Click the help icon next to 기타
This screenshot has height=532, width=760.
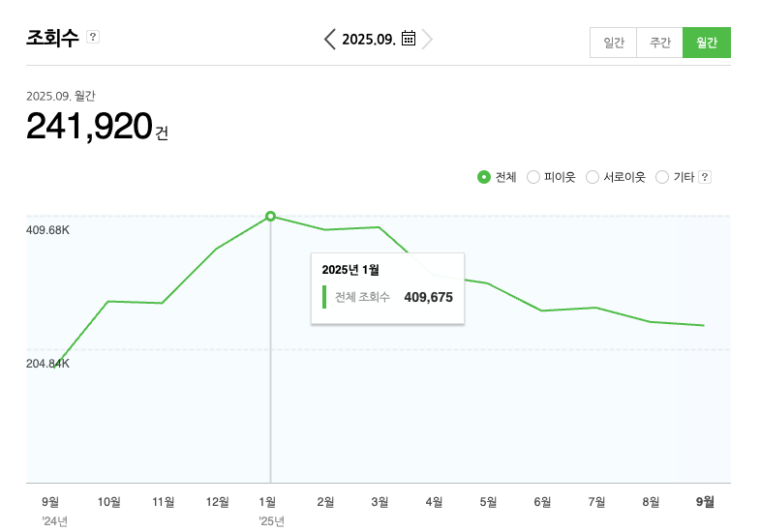[x=705, y=177]
